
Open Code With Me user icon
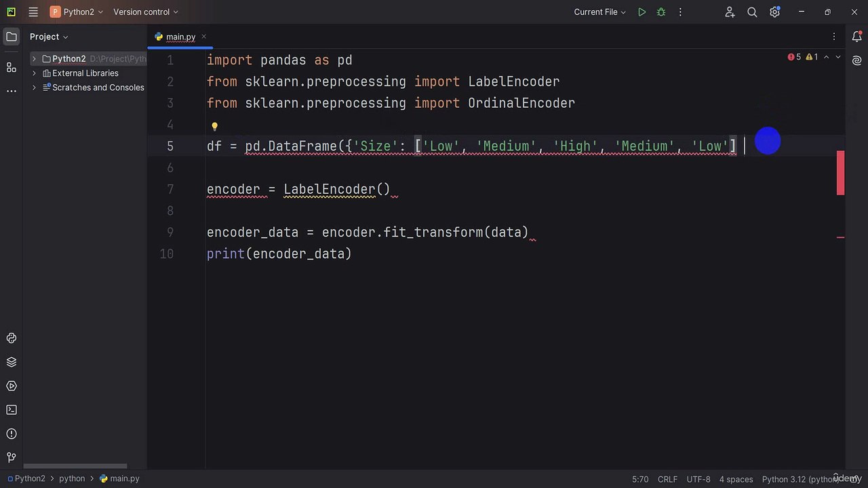tap(730, 12)
